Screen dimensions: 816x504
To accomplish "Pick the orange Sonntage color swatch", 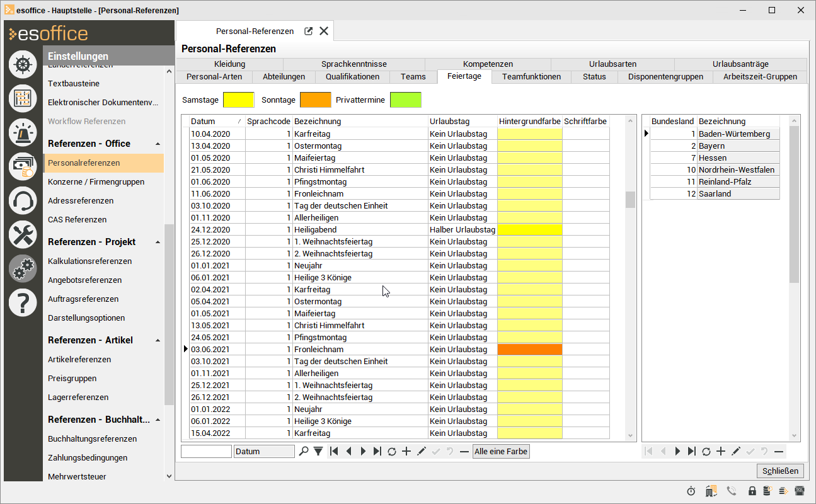I will pos(315,100).
